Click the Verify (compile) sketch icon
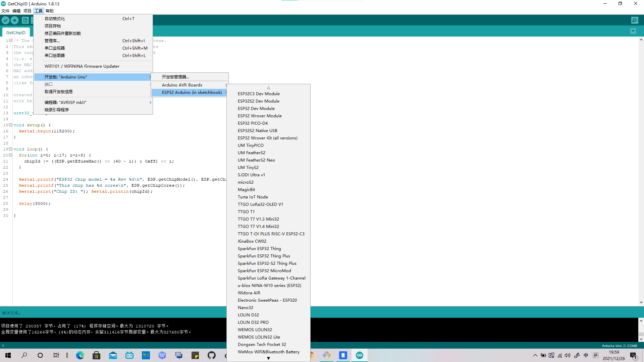The width and height of the screenshot is (644, 362). pos(5,20)
